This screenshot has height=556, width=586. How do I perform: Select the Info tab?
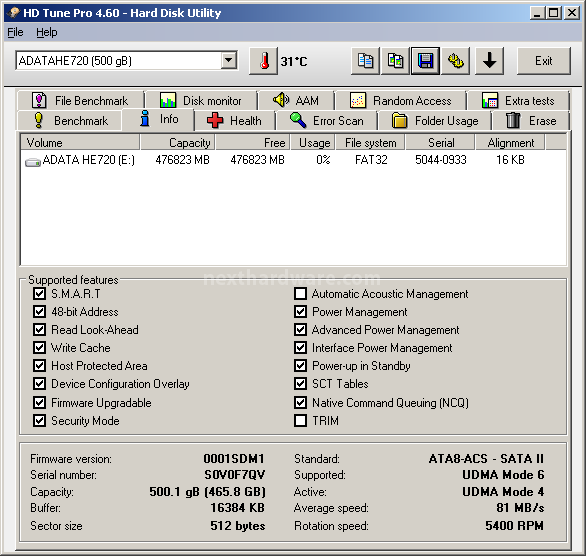pyautogui.click(x=158, y=119)
